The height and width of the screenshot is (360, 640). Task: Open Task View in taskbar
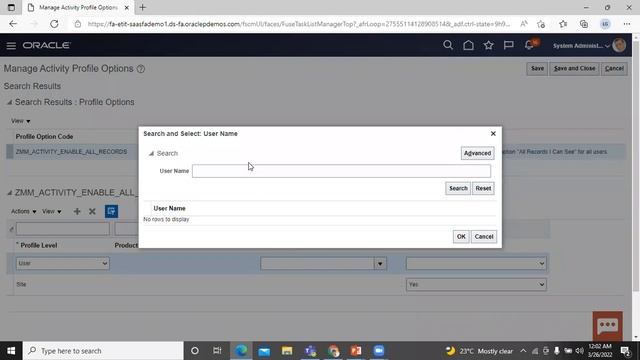pyautogui.click(x=217, y=351)
